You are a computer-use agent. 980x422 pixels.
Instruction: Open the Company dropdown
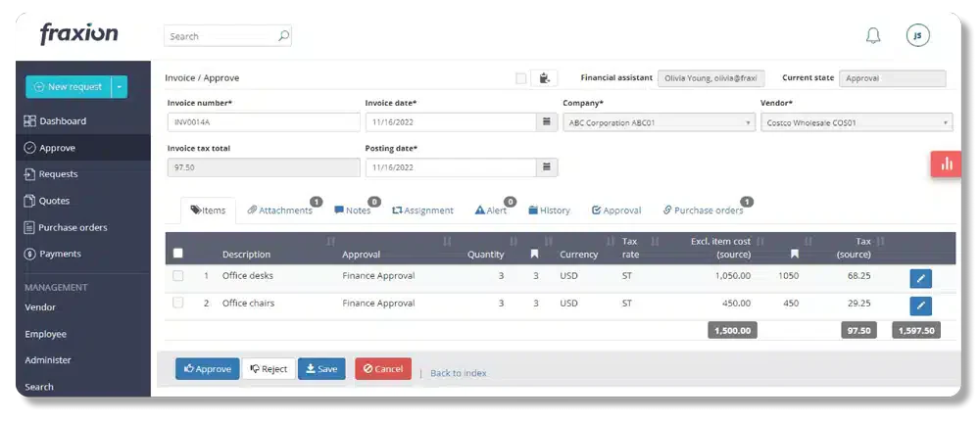(659, 123)
